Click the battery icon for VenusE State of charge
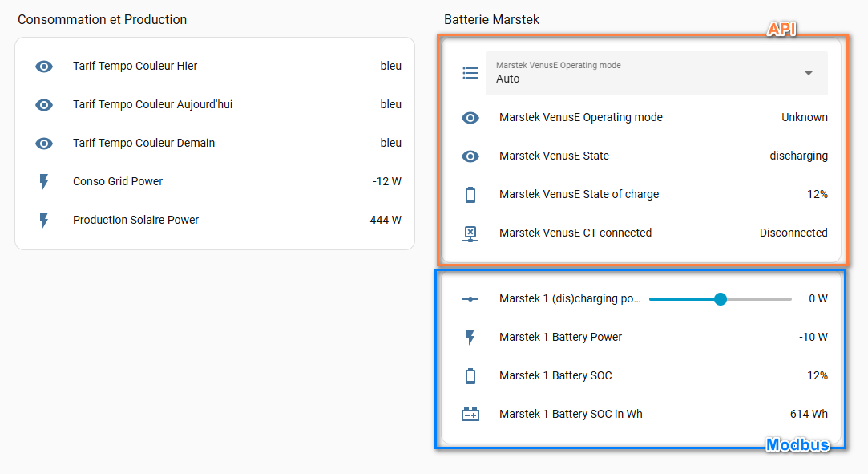868x474 pixels. pos(470,195)
